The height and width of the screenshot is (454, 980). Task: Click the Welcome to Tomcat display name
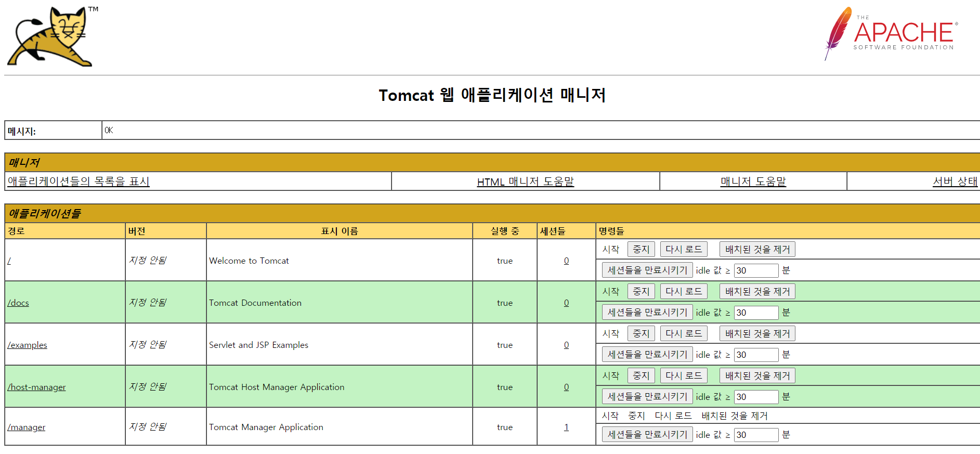tap(249, 261)
